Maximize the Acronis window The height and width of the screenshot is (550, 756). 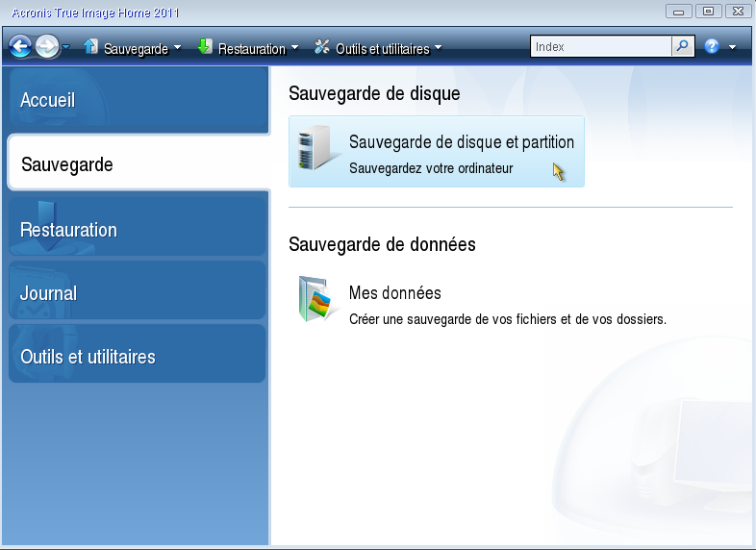[708, 12]
